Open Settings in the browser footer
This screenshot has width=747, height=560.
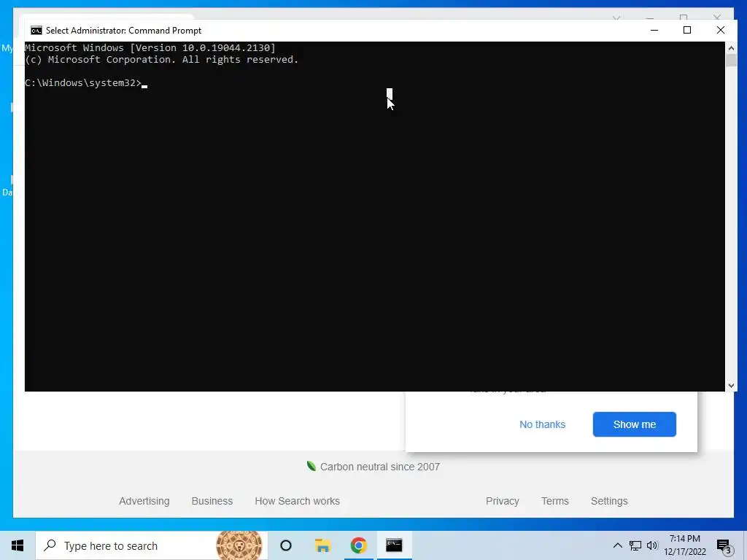[609, 501]
